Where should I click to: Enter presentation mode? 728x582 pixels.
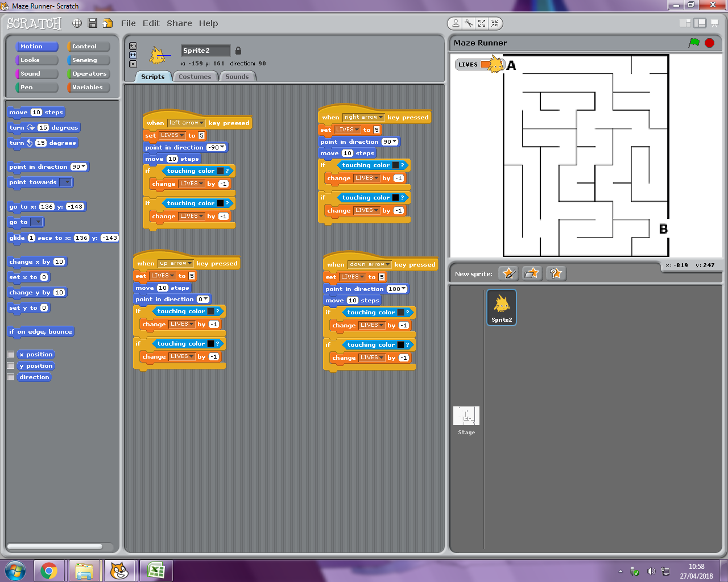715,23
